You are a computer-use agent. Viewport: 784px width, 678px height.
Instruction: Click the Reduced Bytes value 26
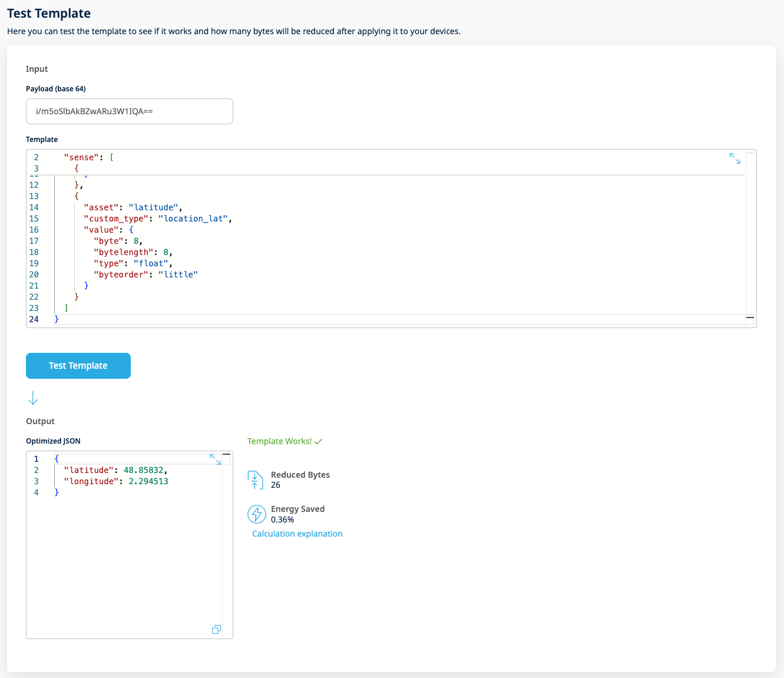(x=276, y=485)
